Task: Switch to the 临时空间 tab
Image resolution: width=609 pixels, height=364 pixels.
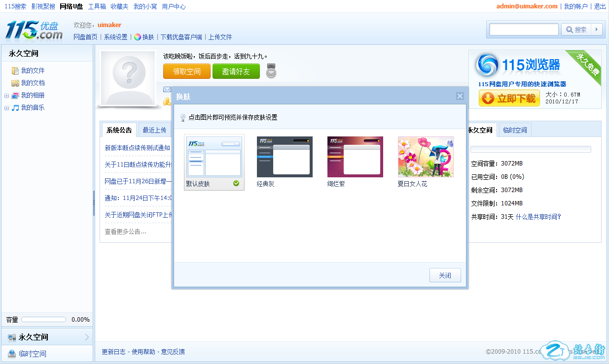Action: tap(515, 130)
